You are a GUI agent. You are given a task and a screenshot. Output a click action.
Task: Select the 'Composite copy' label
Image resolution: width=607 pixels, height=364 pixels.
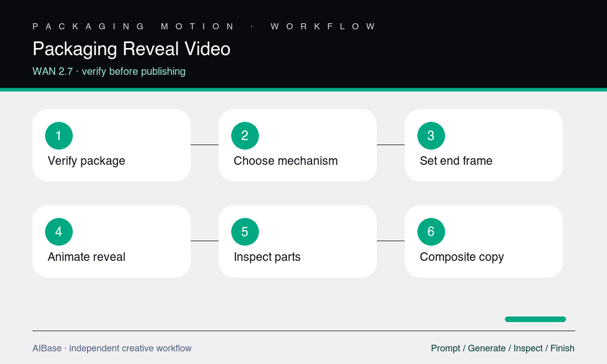pos(462,257)
